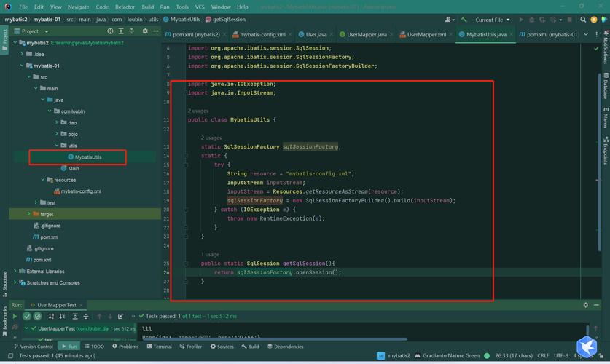This screenshot has height=364, width=610.
Task: Show hidden editor tabs chevron
Action: coord(586,34)
